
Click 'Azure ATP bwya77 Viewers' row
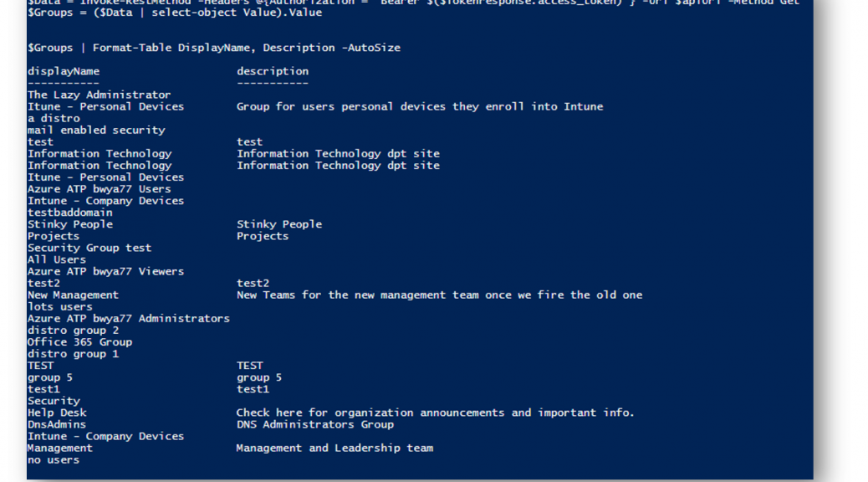(105, 271)
